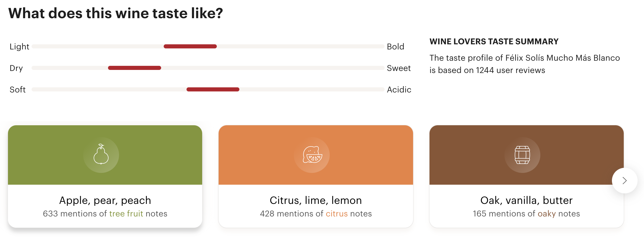Click the green 'tree fruit' link text
Screen dimensions: 644x250
tap(126, 214)
